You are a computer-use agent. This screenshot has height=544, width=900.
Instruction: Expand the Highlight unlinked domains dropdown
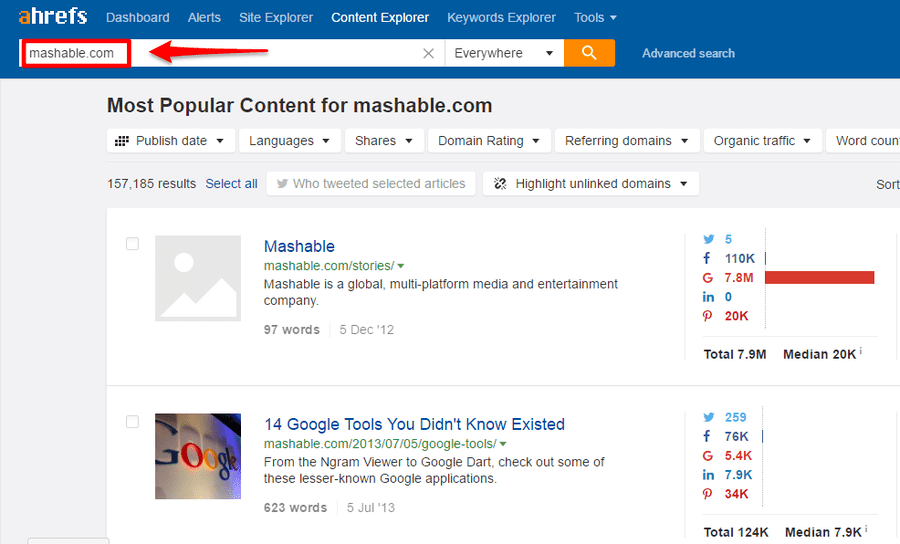(x=590, y=184)
